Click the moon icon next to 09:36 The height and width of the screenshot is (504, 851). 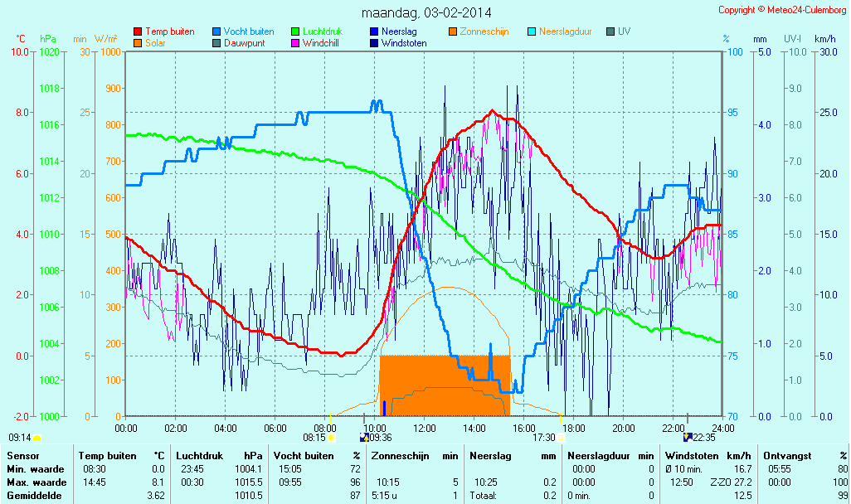click(x=364, y=437)
